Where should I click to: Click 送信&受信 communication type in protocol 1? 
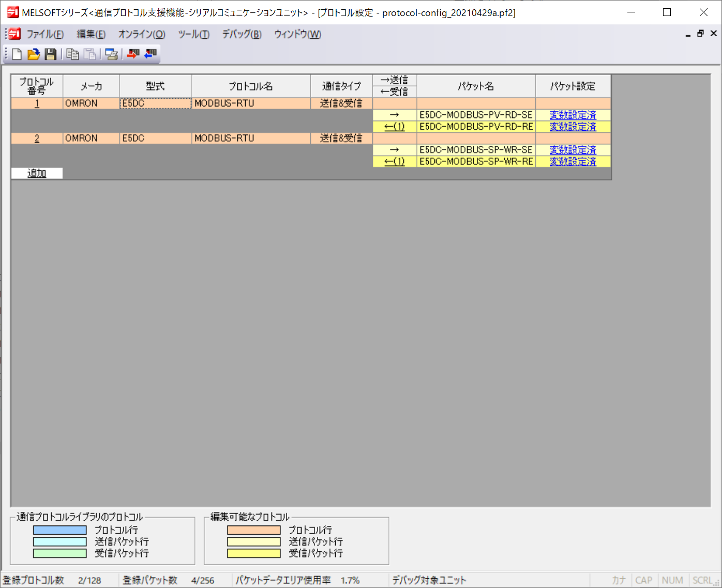click(x=341, y=103)
